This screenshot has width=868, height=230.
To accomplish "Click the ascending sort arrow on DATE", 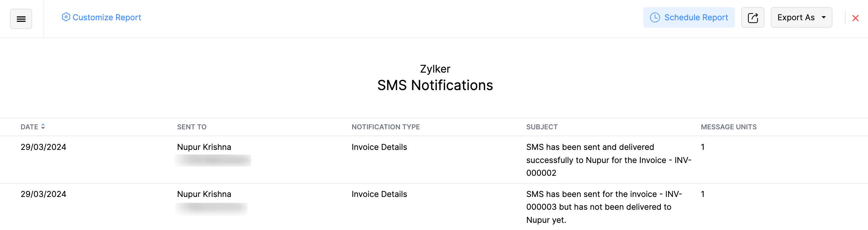I will [x=43, y=125].
